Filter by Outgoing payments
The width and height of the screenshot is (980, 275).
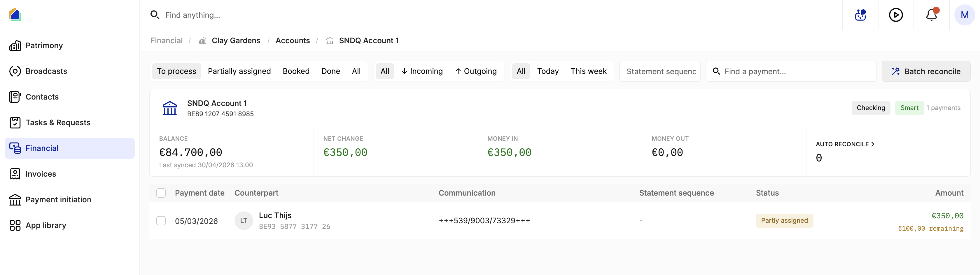click(x=476, y=71)
